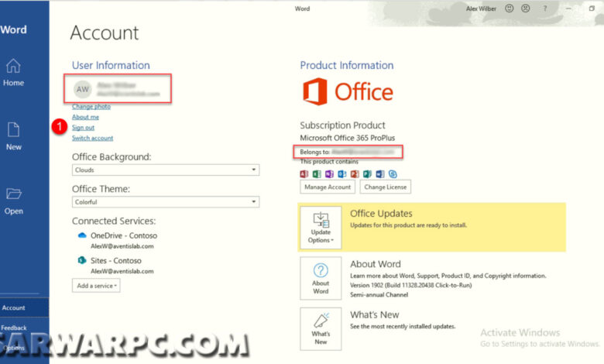The height and width of the screenshot is (364, 604).
Task: Click the Office logo
Action: pyautogui.click(x=348, y=91)
